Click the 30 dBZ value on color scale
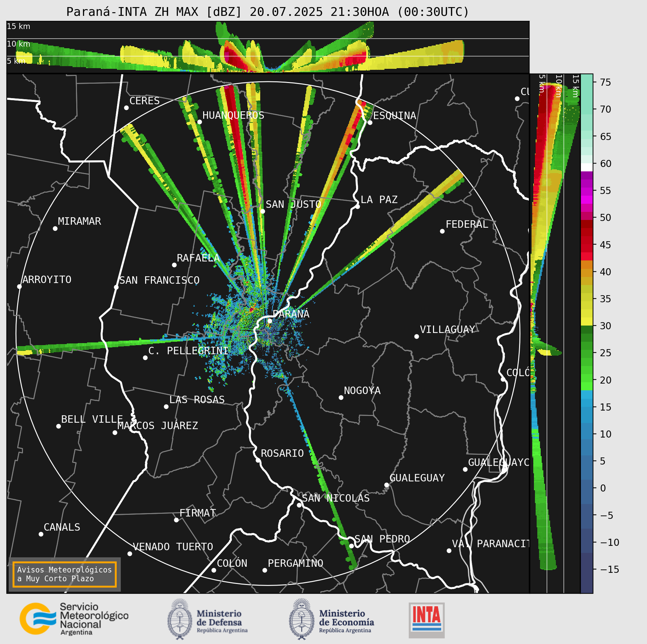This screenshot has height=644, width=647. click(605, 326)
